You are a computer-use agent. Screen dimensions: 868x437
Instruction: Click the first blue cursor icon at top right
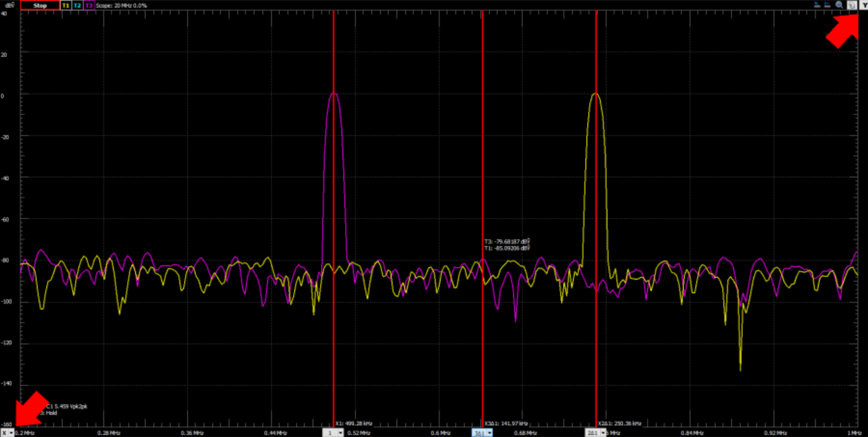pyautogui.click(x=817, y=5)
